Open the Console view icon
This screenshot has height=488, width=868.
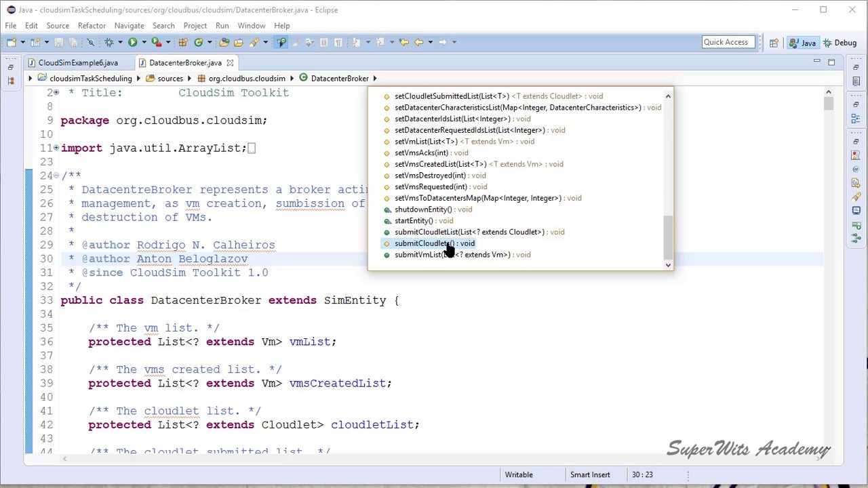(856, 210)
